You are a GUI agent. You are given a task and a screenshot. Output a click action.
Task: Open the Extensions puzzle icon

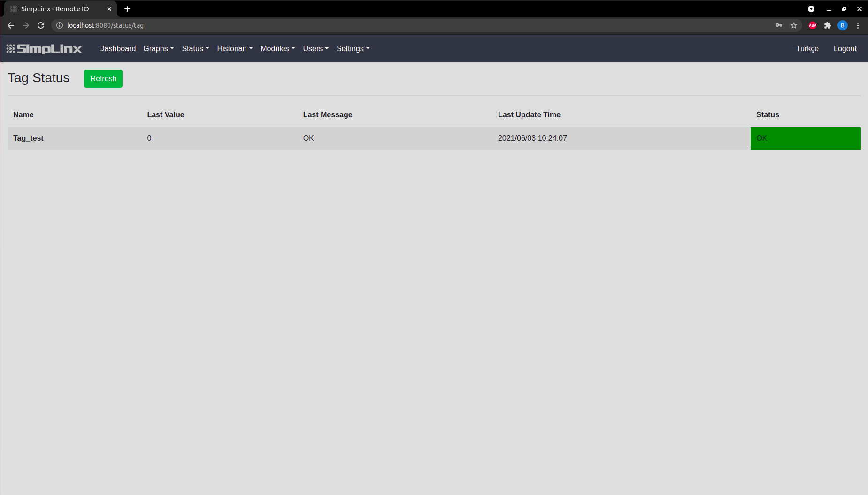828,25
